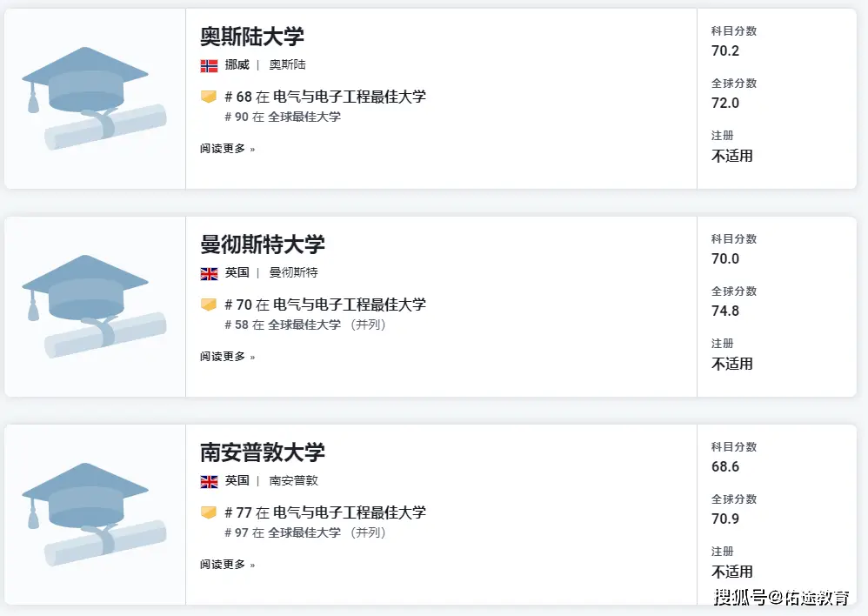This screenshot has height=616, width=868.
Task: Select the 70.2 科目分数 value for Oslo
Action: coord(725,50)
